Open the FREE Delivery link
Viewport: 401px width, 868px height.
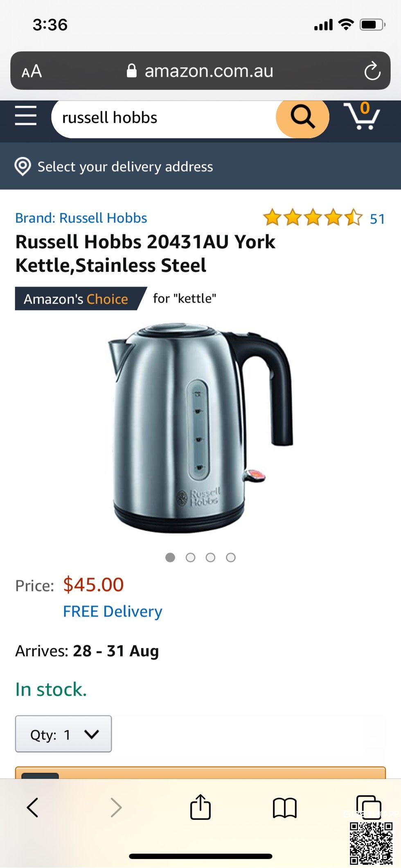click(x=113, y=612)
